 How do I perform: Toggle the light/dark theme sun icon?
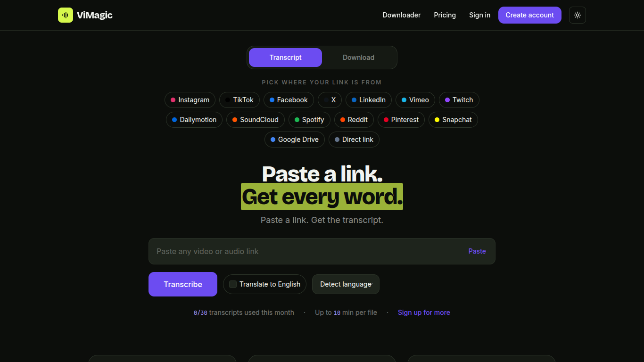[578, 15]
